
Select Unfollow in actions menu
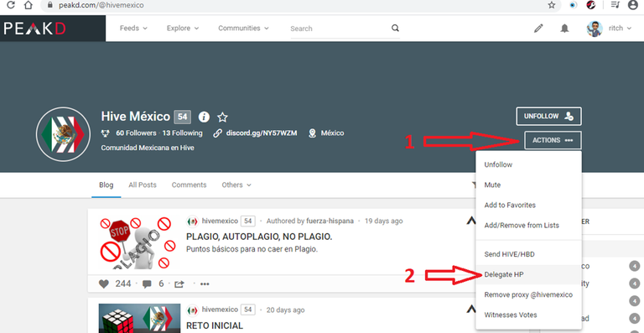point(528,164)
